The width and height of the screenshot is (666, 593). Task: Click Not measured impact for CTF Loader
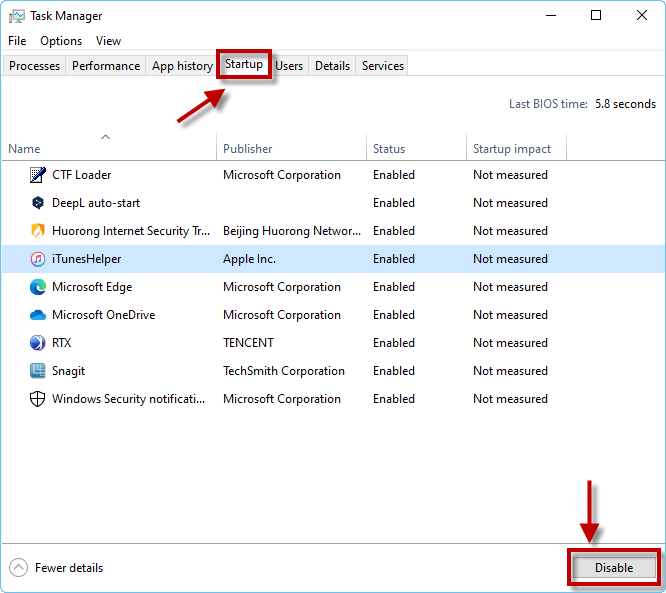click(511, 175)
